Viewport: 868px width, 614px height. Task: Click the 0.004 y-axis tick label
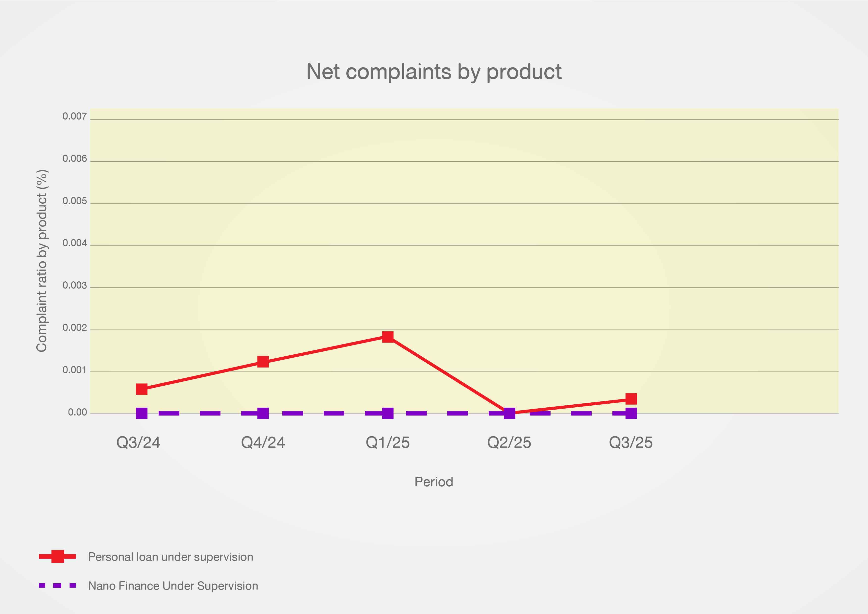point(74,243)
